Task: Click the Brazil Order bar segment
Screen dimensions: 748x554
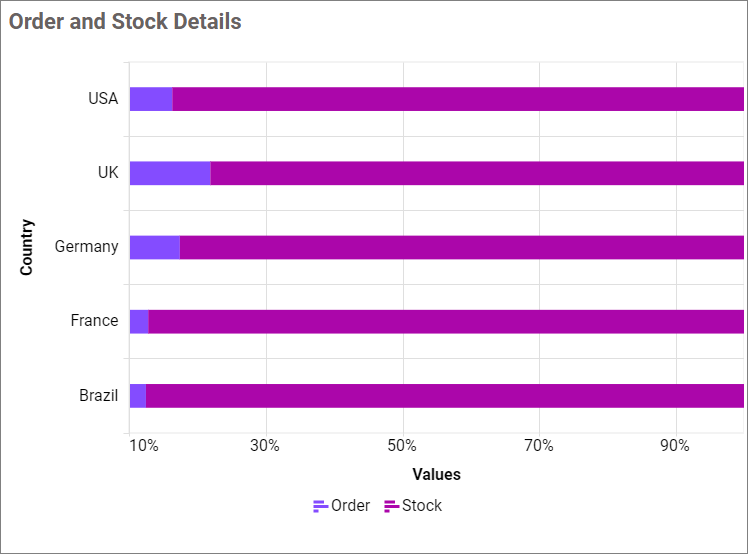Action: 138,396
